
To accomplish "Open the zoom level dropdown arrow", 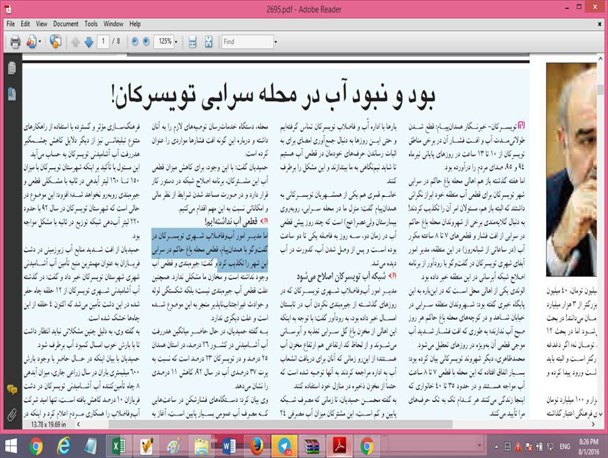I will (176, 41).
